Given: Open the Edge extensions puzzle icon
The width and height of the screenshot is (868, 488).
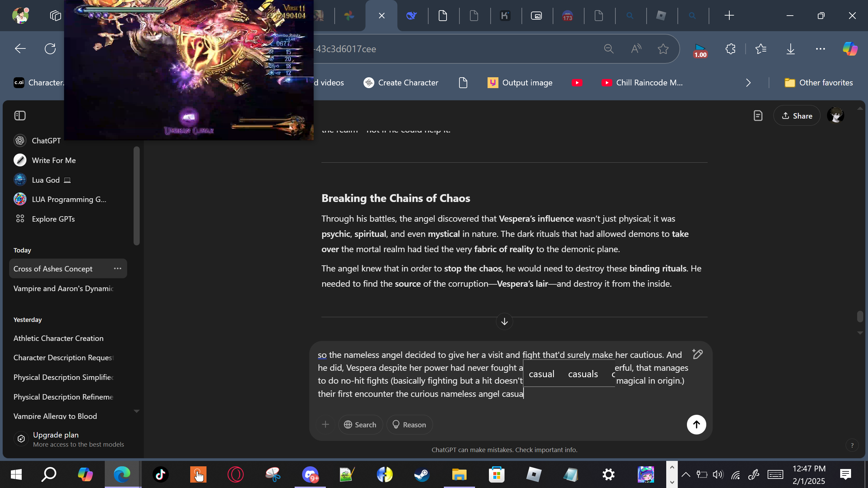Looking at the screenshot, I should 730,49.
